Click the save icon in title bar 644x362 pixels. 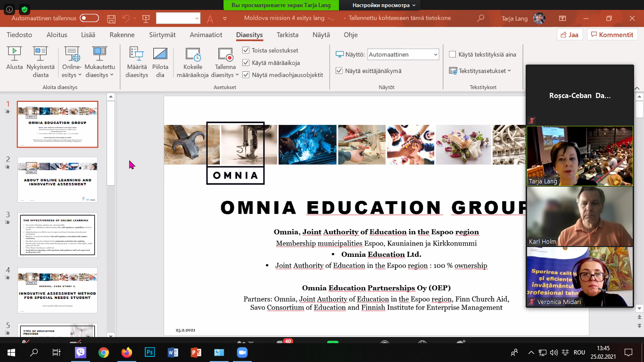point(111,18)
